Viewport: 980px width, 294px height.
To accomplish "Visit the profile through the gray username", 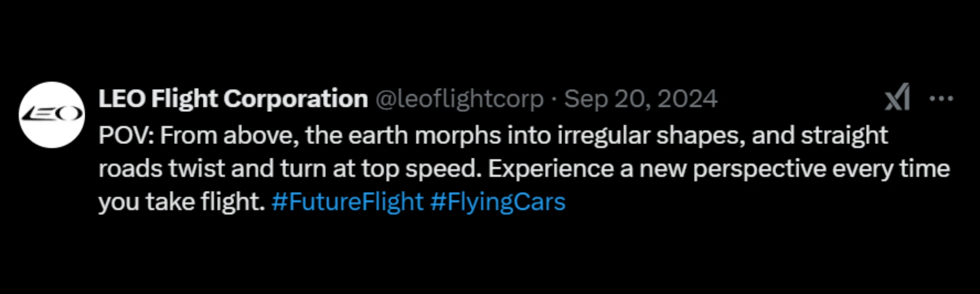I will pyautogui.click(x=460, y=99).
